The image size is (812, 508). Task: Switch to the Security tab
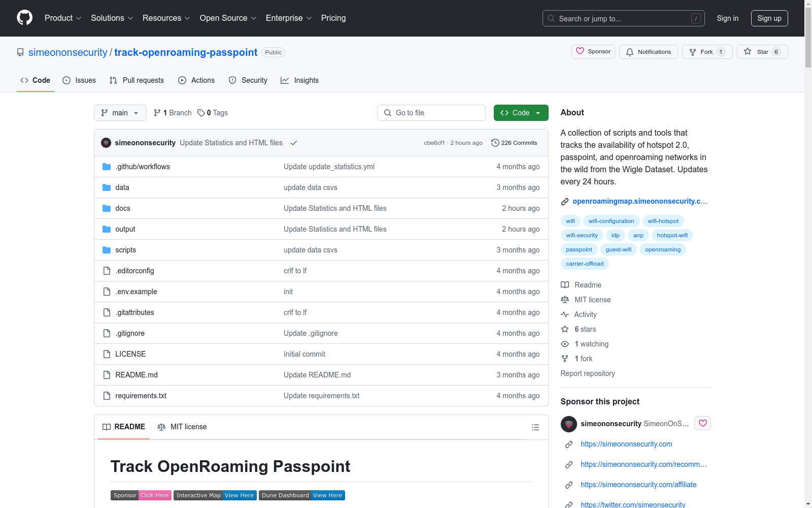(x=248, y=80)
